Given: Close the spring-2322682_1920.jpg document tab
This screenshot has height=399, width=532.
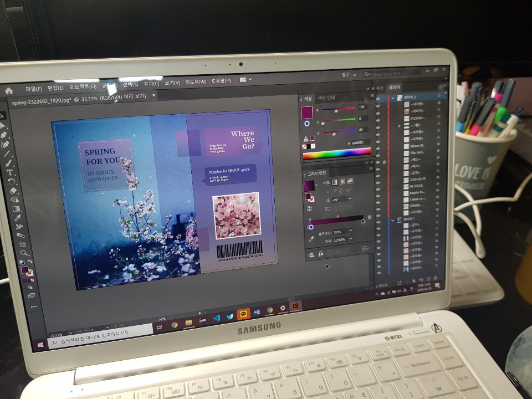Looking at the screenshot, I should tap(154, 96).
